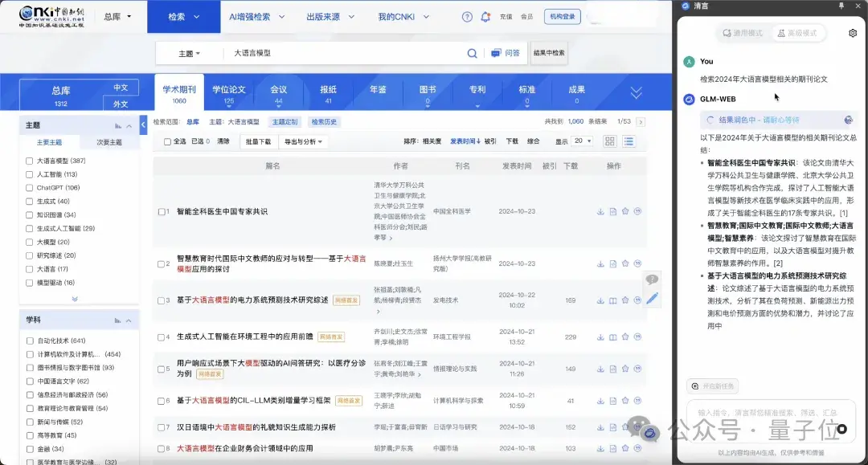Switch to the 学位论文 tab
Viewport: 868px width, 465px height.
pos(229,94)
